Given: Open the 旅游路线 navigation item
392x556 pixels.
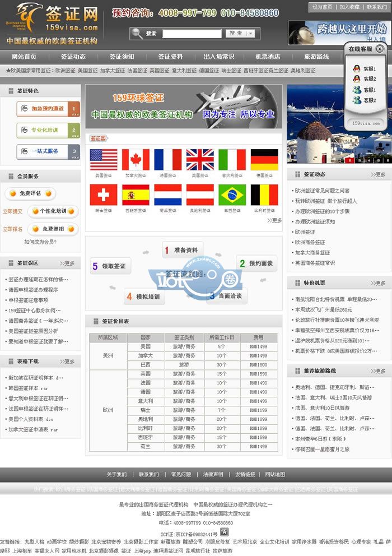Looking at the screenshot, I should coord(316,57).
